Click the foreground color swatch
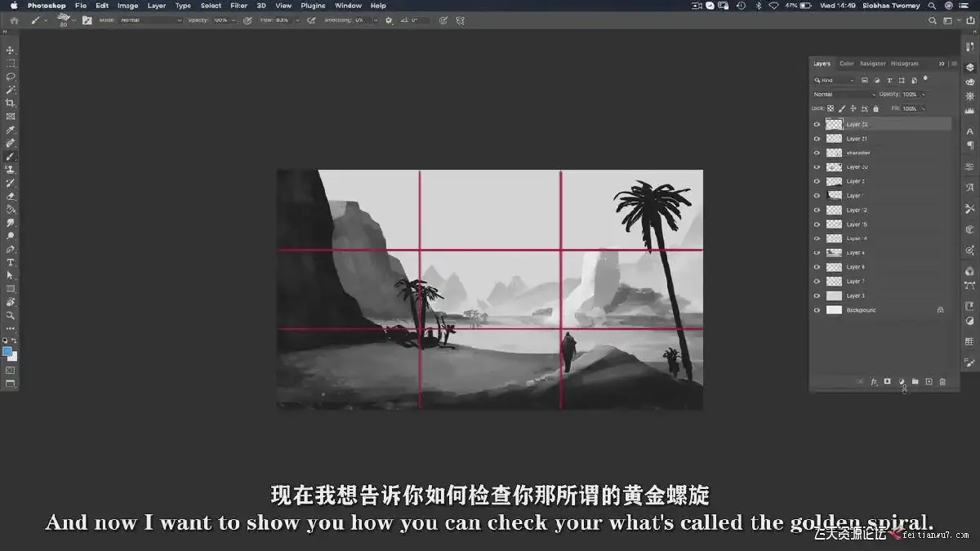This screenshot has height=551, width=980. 7,352
